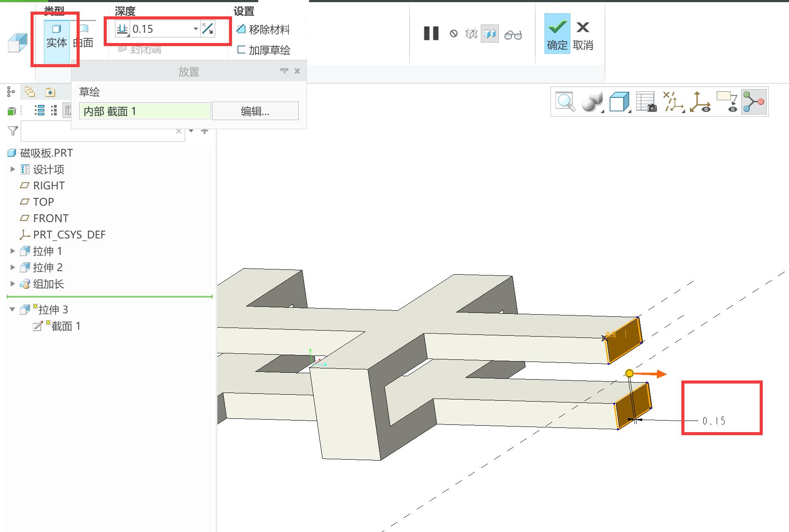
Task: Click the model tree icon
Action: pos(11,92)
